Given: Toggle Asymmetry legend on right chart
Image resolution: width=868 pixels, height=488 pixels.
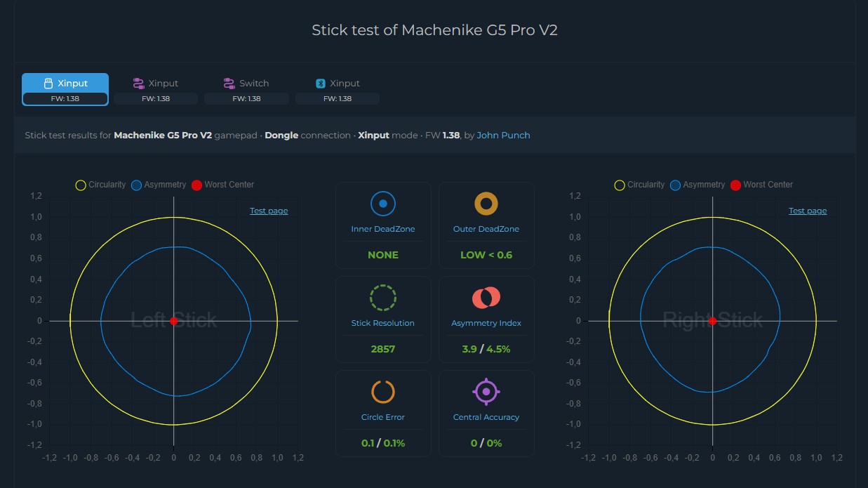Looking at the screenshot, I should pyautogui.click(x=697, y=185).
